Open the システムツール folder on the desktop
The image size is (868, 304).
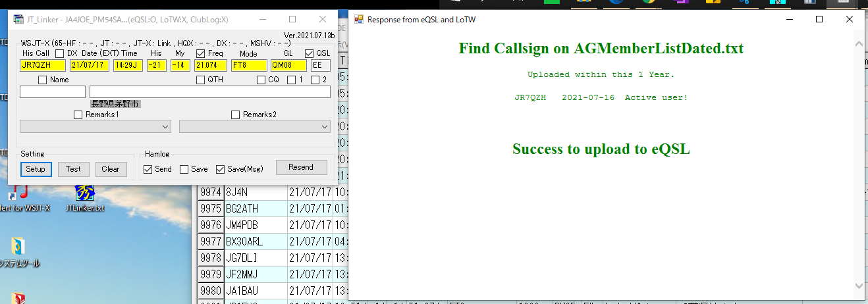[18, 253]
